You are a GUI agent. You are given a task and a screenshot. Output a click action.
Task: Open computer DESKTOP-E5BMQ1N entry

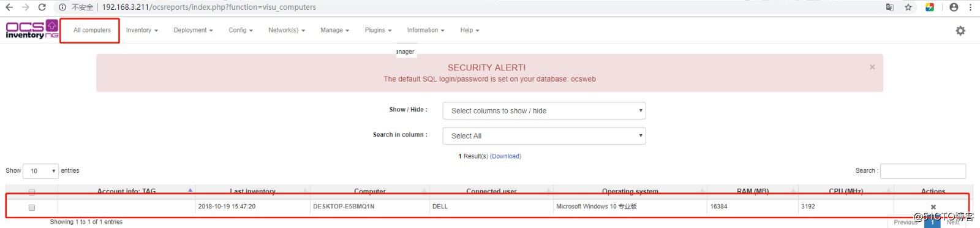point(344,207)
